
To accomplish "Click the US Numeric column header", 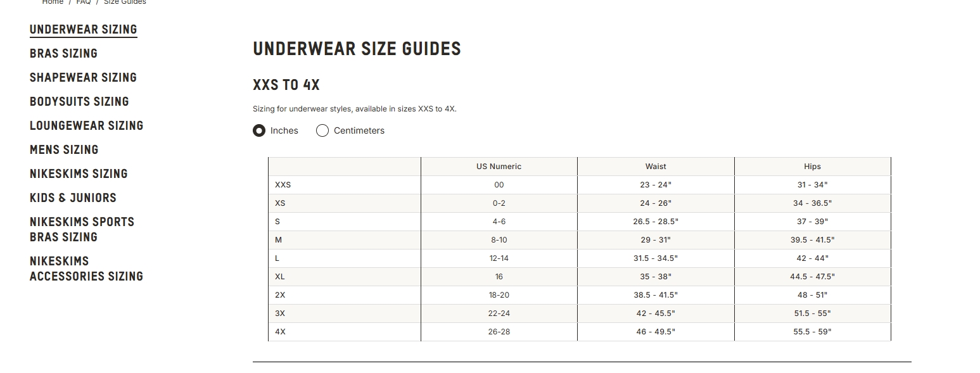I will pyautogui.click(x=499, y=167).
